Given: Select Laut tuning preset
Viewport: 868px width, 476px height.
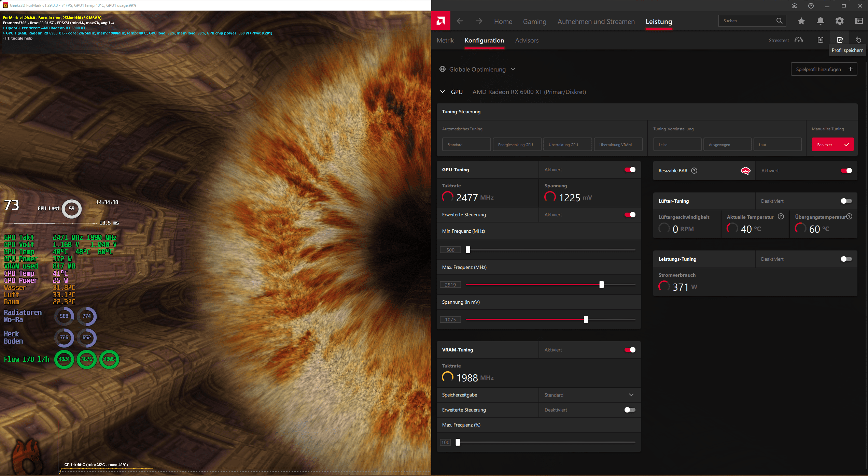Looking at the screenshot, I should click(778, 145).
